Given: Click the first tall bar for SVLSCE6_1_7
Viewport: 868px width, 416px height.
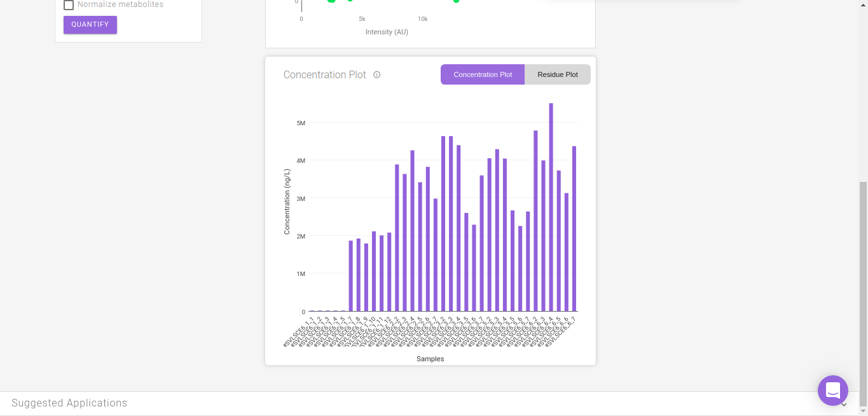Looking at the screenshot, I should pyautogui.click(x=350, y=276).
